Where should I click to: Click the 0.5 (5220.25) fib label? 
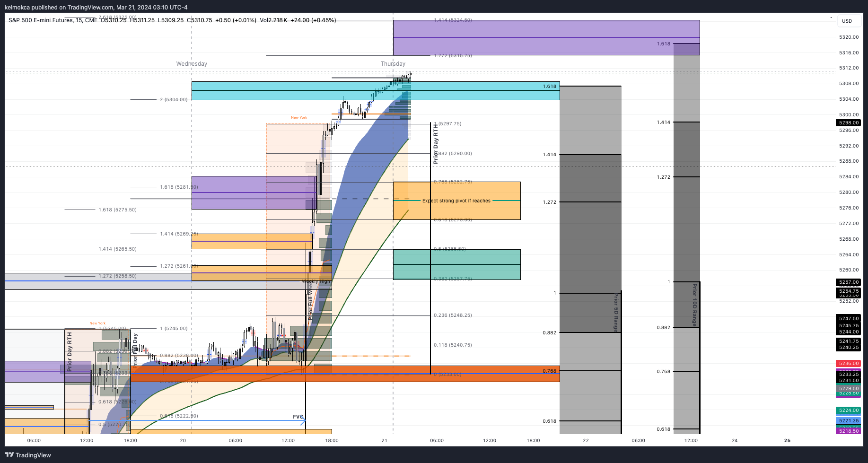pyautogui.click(x=114, y=425)
